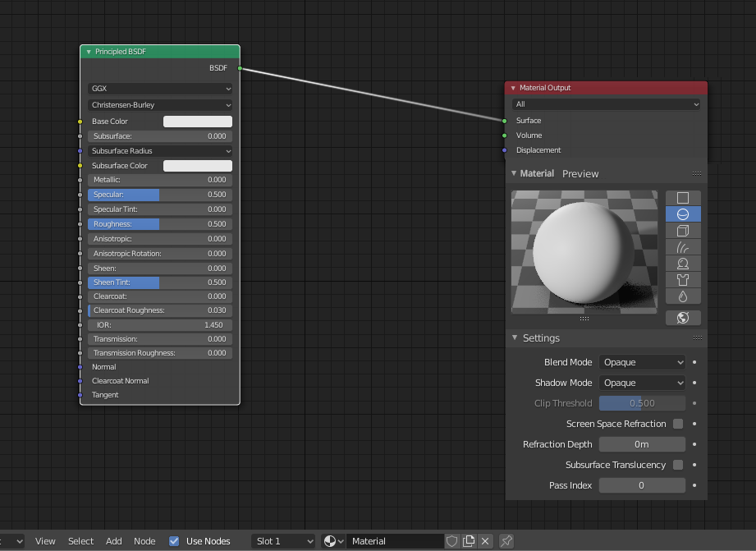Click the Roughness slider field

[x=160, y=224]
